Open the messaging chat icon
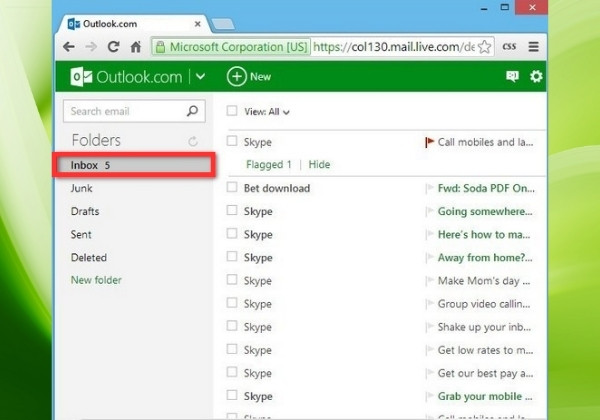600x420 pixels. point(512,77)
